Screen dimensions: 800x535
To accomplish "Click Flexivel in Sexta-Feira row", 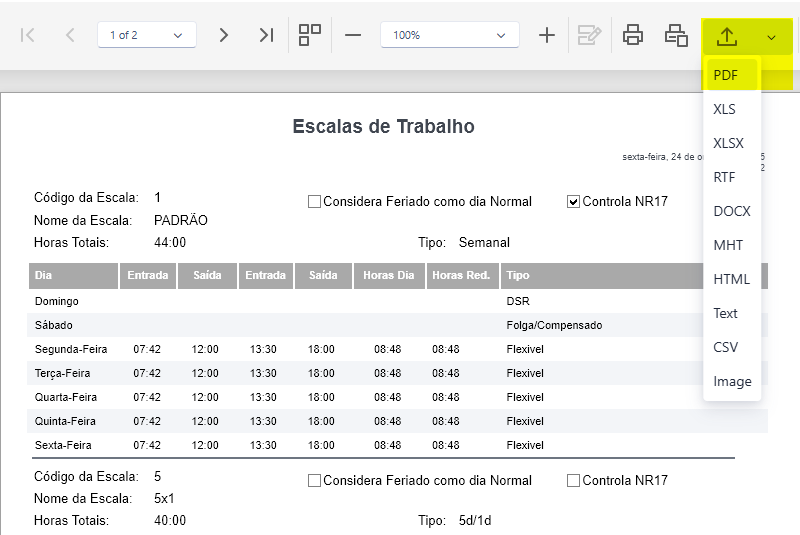I will (525, 445).
